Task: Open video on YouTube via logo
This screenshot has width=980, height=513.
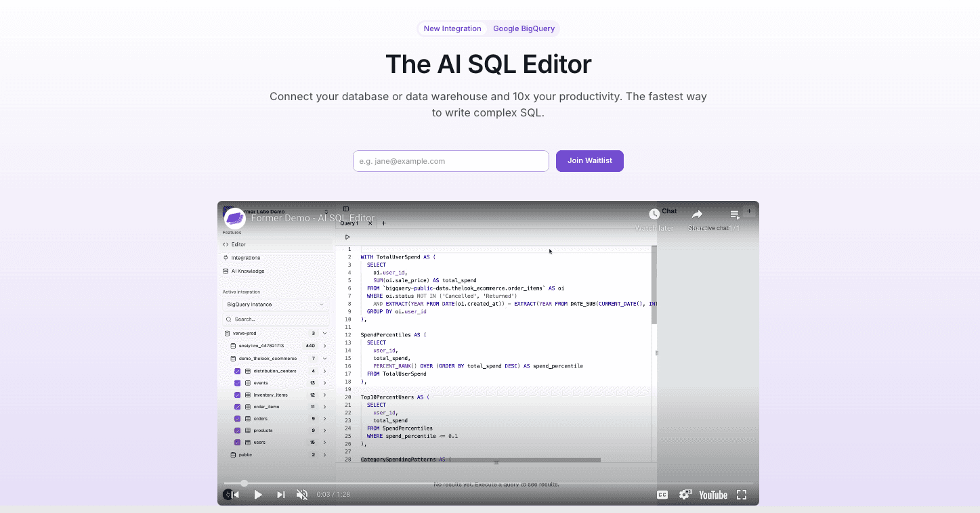Action: click(713, 495)
